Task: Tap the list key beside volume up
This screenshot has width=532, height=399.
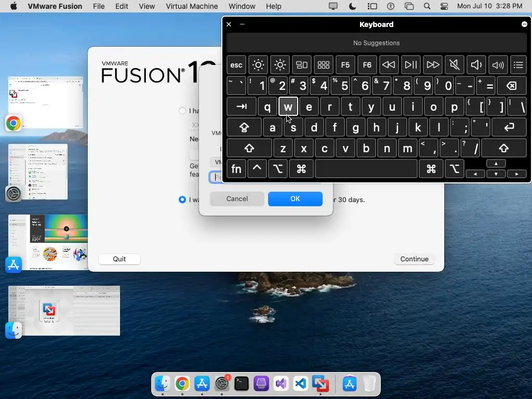Action: tap(518, 65)
